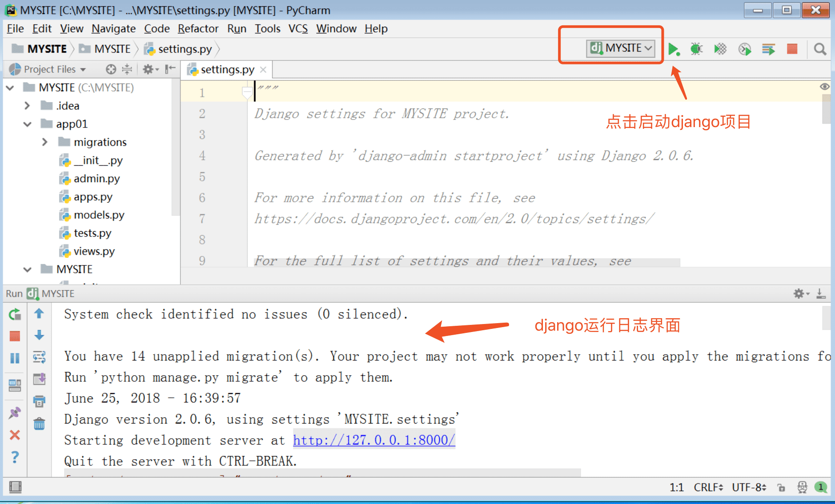Click the concurrency diagram run icon
Viewport: 835px width, 504px height.
768,49
